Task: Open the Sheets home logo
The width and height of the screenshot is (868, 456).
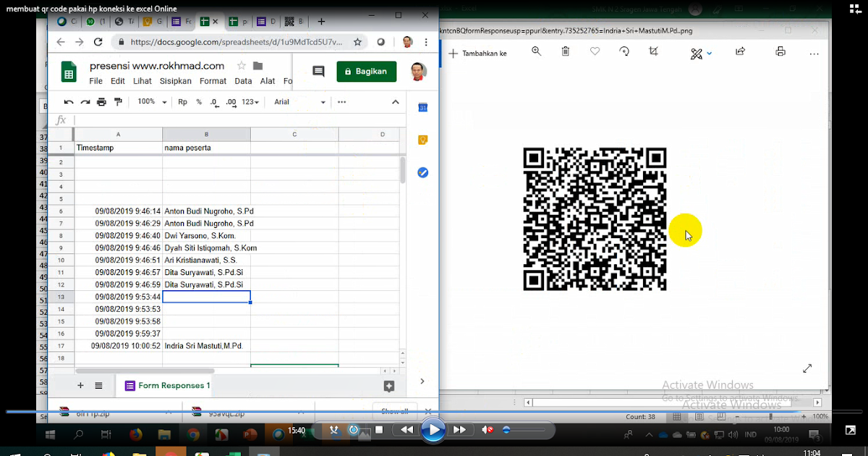Action: point(69,72)
